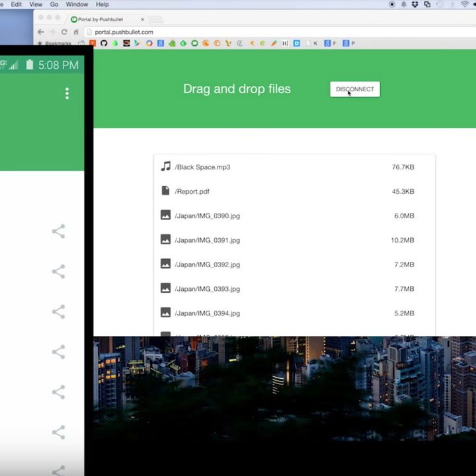The height and width of the screenshot is (476, 476).
Task: Click the 6.0MB file size
Action: (x=405, y=216)
